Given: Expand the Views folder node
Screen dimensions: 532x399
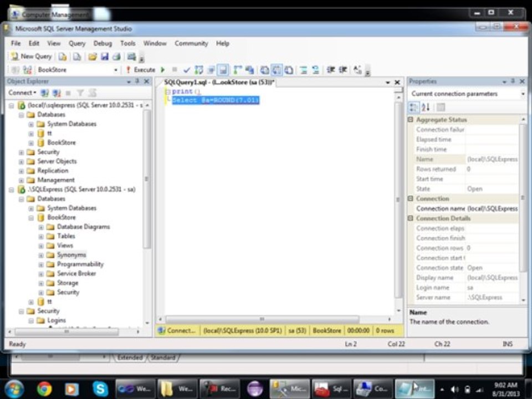Looking at the screenshot, I should (41, 245).
